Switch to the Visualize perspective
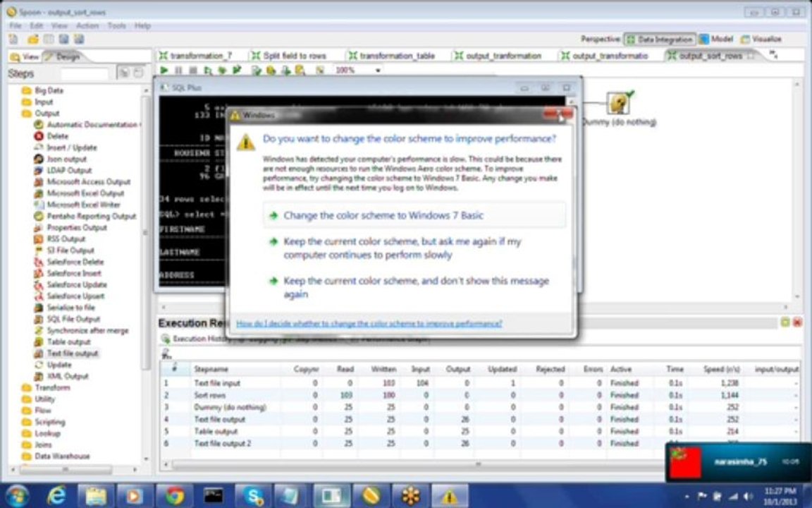 [x=761, y=39]
